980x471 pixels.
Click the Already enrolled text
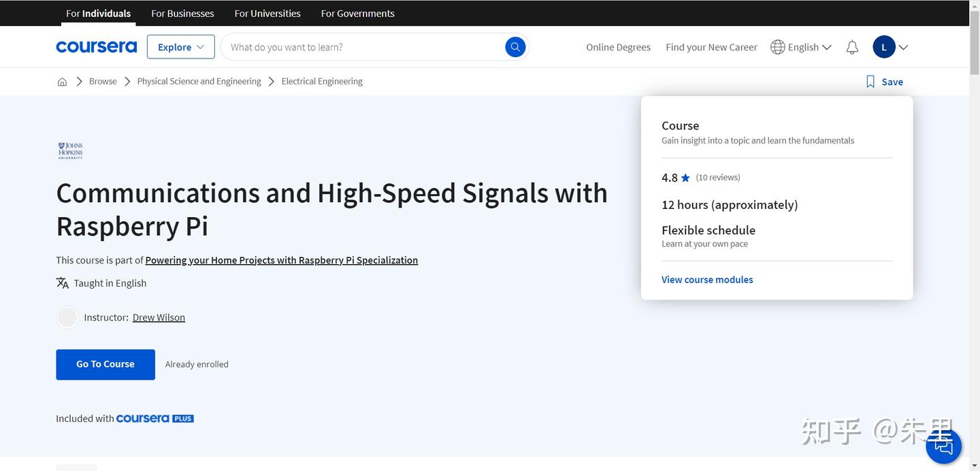tap(197, 365)
